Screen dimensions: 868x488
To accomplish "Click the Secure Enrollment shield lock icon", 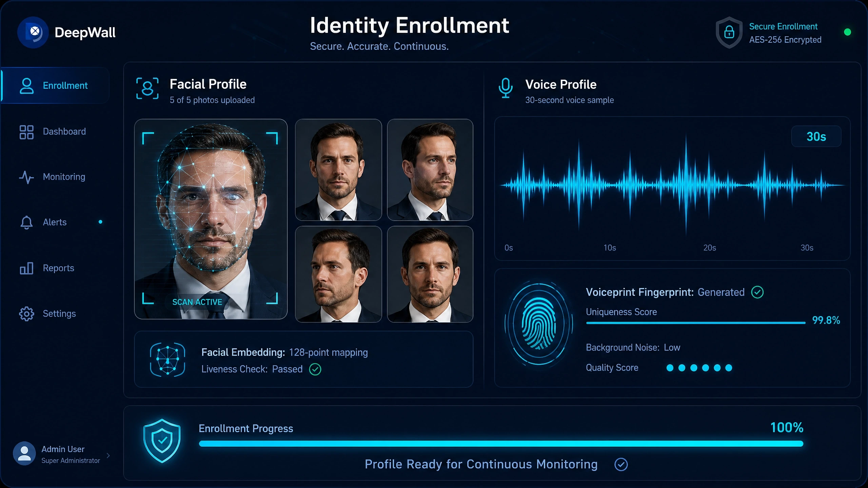I will coord(729,33).
